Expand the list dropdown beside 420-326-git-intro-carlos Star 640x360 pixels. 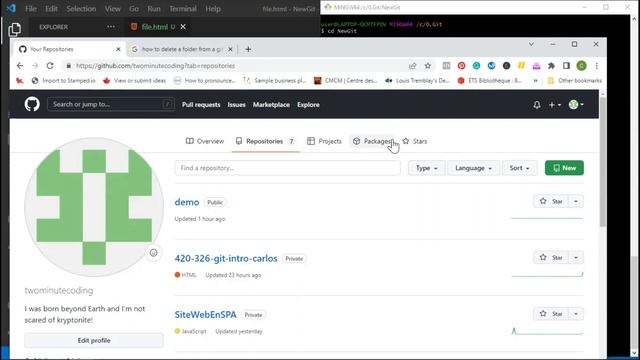tap(576, 258)
